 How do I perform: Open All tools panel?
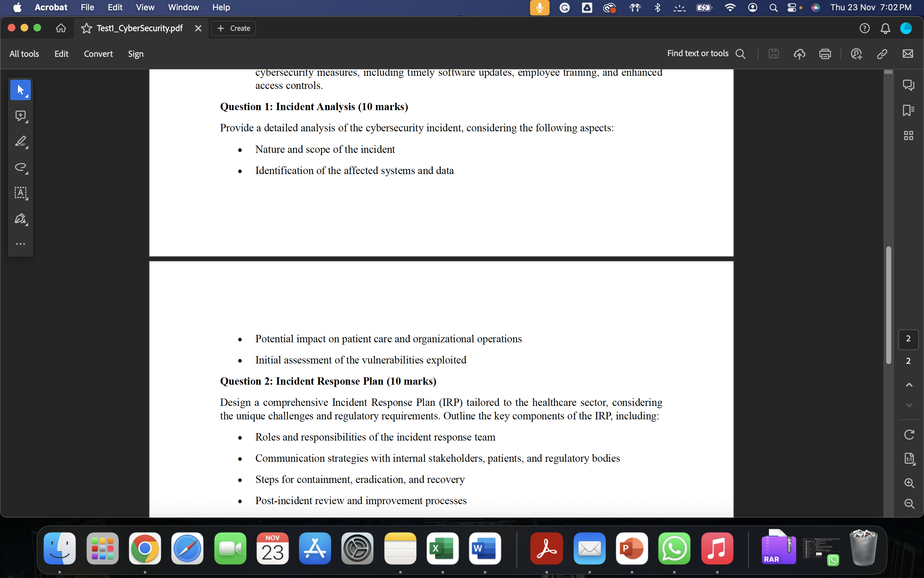[24, 54]
